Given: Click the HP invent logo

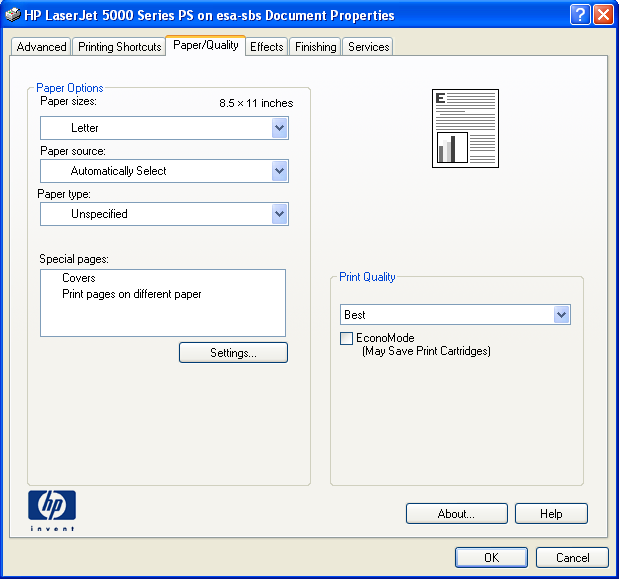Looking at the screenshot, I should point(52,511).
